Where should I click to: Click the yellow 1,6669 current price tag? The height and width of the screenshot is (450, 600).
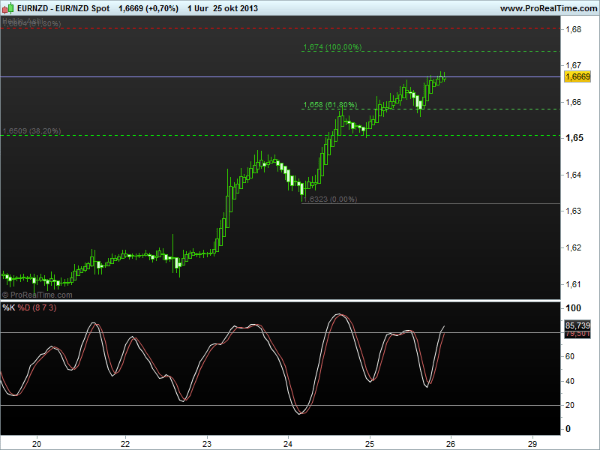pos(577,77)
